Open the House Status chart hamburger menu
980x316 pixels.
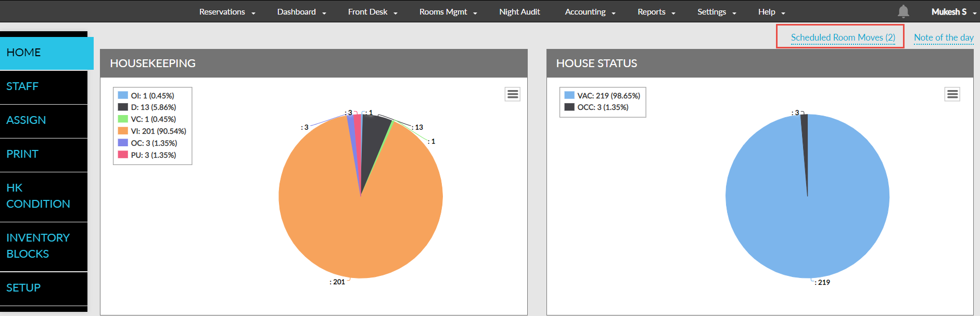[x=952, y=94]
